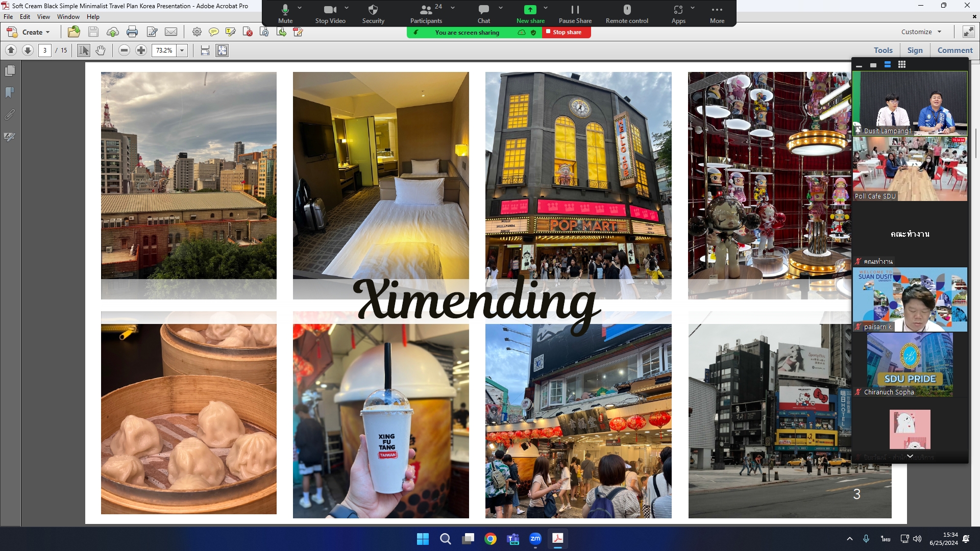Expand Zoom mute audio options arrow
This screenshot has width=980, height=551.
[x=300, y=8]
